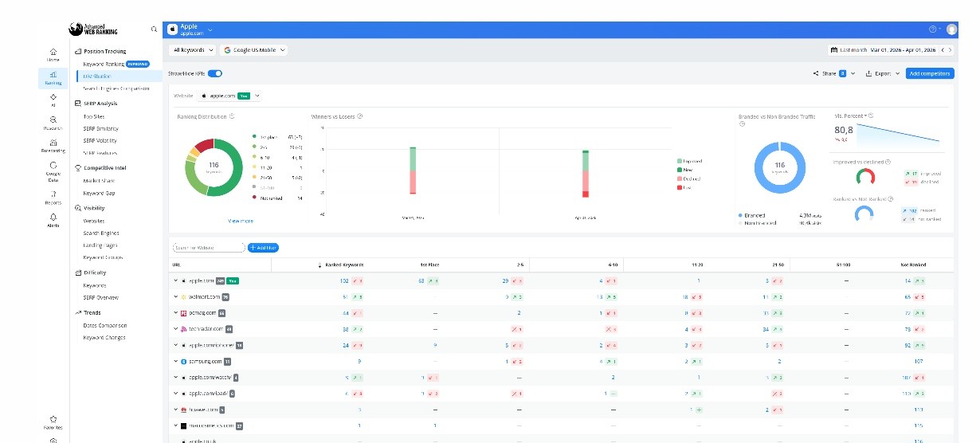Viewport: 980px width, 443px height.
Task: Click the ranking distribution donut chart
Action: [x=214, y=167]
